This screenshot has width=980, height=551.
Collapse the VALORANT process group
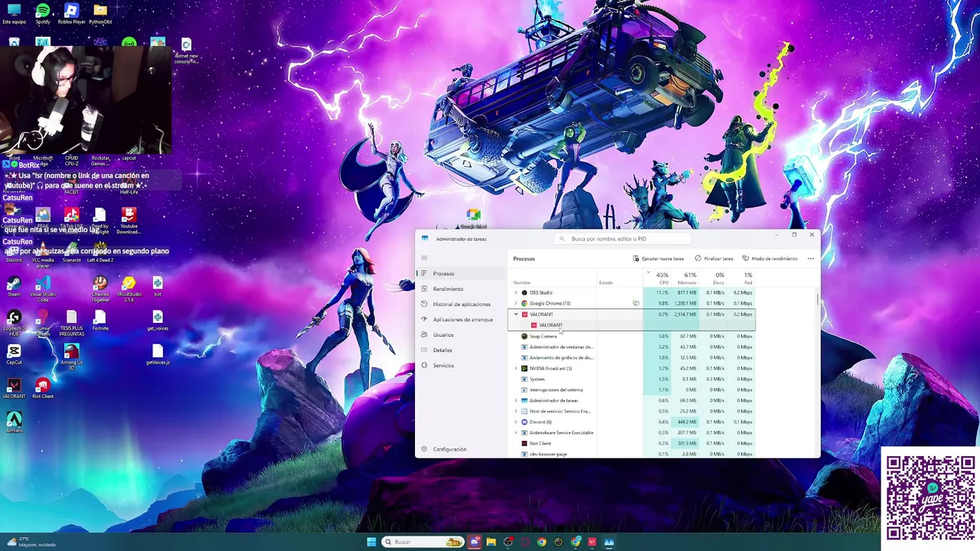coord(516,315)
